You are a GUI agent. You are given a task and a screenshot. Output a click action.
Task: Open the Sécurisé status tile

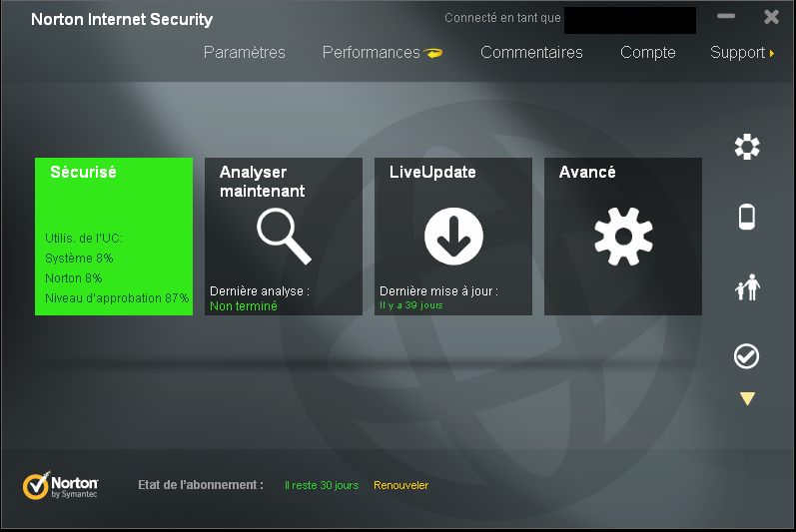point(114,237)
